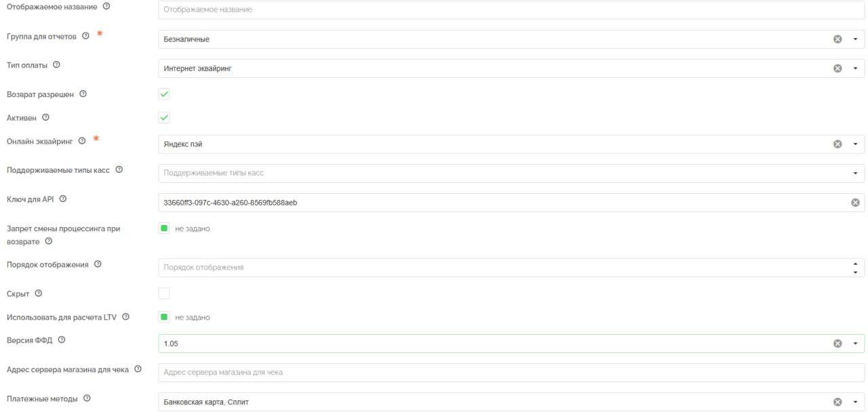Click help icon next to Версия ФФД
The height and width of the screenshot is (414, 868).
coord(62,339)
